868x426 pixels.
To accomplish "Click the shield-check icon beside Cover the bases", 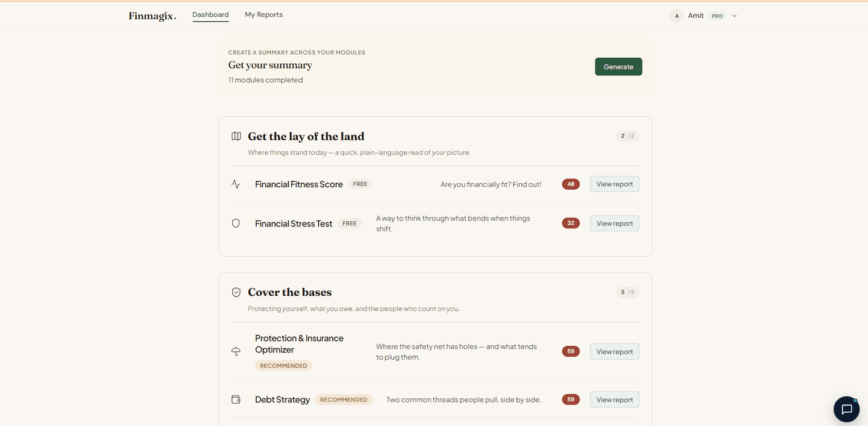I will 236,292.
